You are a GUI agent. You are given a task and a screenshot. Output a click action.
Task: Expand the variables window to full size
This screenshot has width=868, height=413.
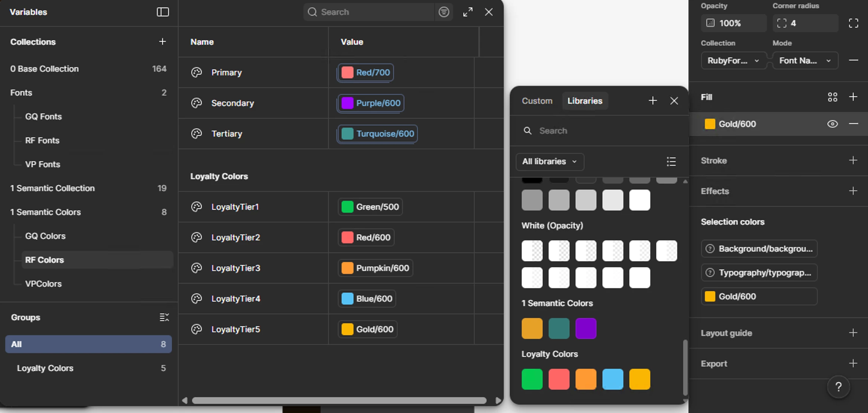coord(468,12)
